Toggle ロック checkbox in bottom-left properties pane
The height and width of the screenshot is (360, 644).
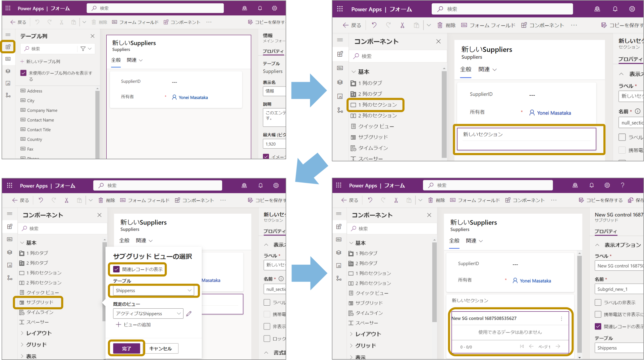267,339
